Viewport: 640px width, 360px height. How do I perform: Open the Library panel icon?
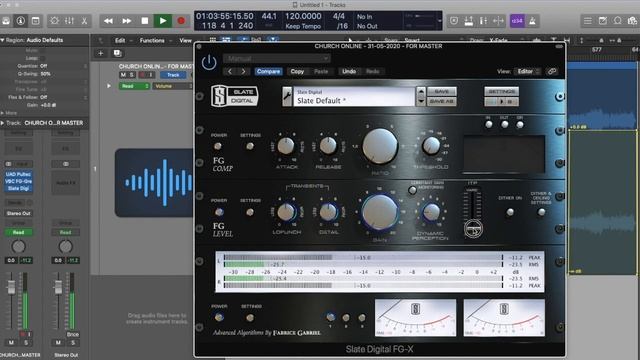(6, 21)
